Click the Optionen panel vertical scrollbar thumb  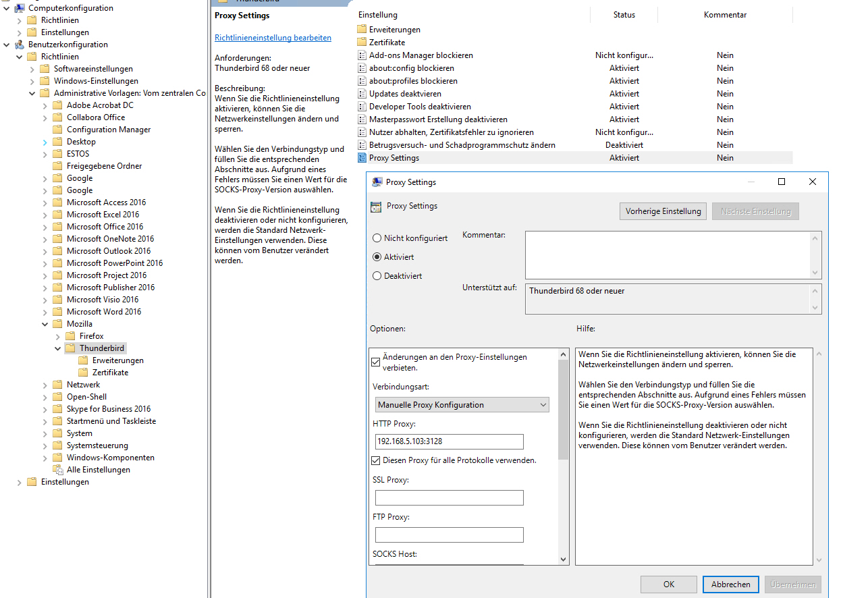click(x=564, y=409)
